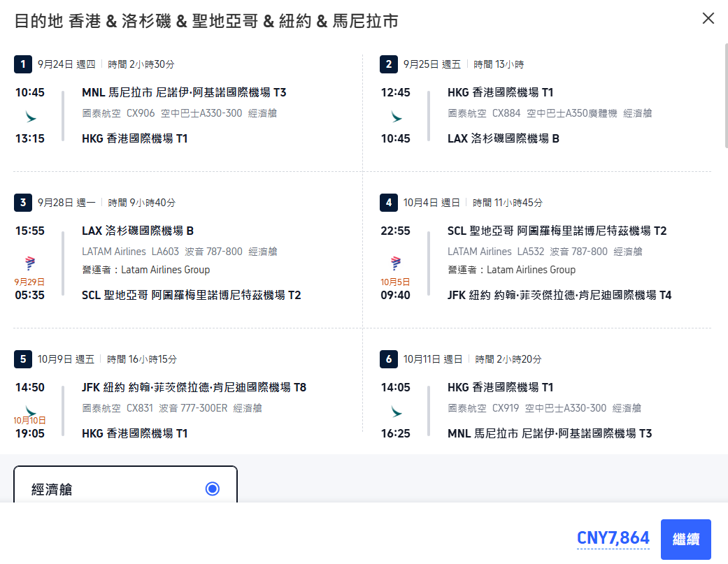Select the segment number 4 badge

[x=389, y=202]
